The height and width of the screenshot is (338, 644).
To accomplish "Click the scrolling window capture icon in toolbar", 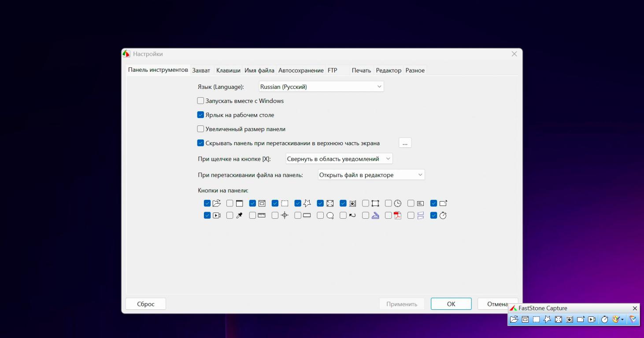I will point(569,320).
